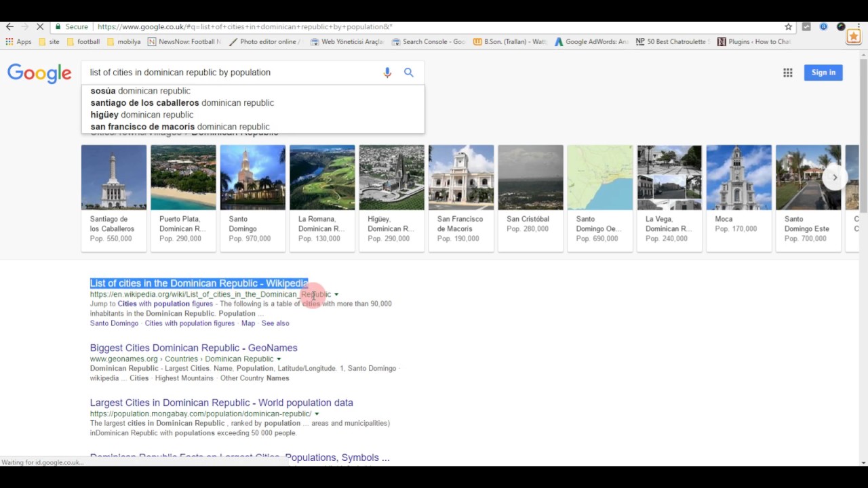The width and height of the screenshot is (868, 488).
Task: Open the Google apps grid icon
Action: [788, 73]
